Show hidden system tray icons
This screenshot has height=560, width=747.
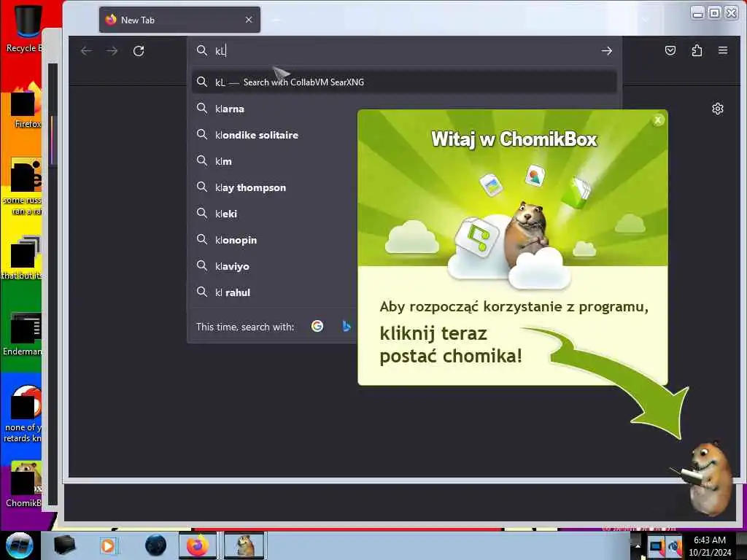638,545
